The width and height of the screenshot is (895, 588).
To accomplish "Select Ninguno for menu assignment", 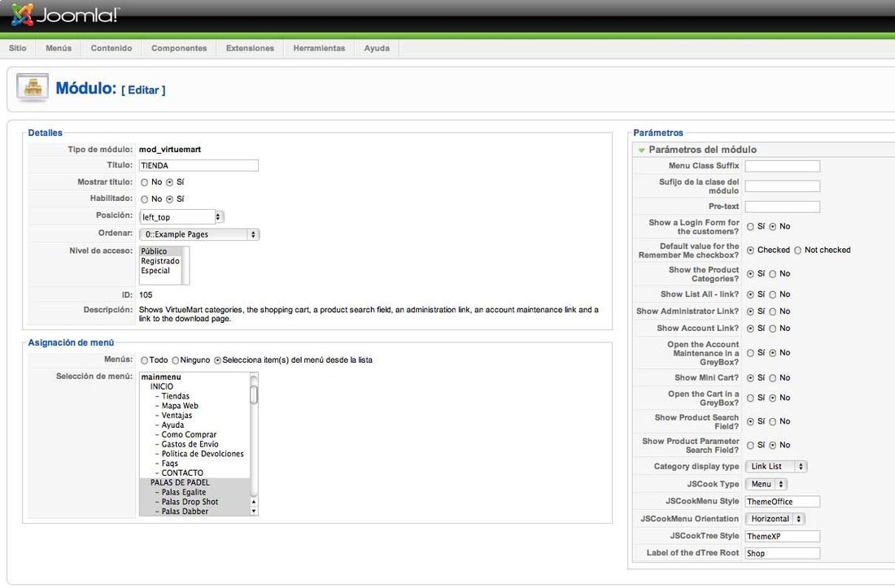I will pos(176,360).
